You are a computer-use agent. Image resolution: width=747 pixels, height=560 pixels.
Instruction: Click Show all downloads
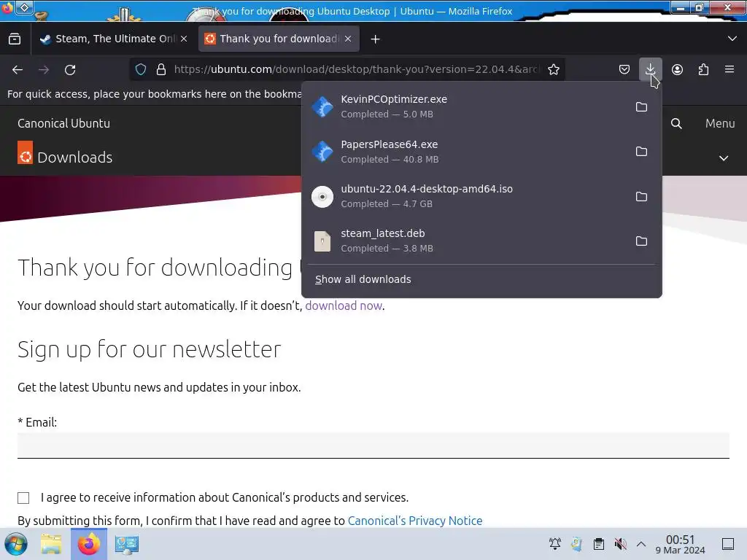(x=363, y=279)
